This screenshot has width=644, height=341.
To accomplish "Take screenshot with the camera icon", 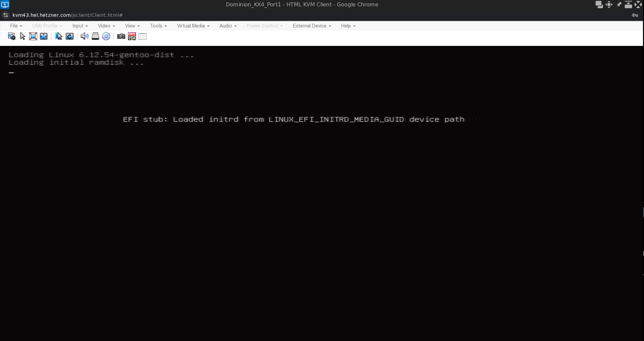I will point(121,36).
